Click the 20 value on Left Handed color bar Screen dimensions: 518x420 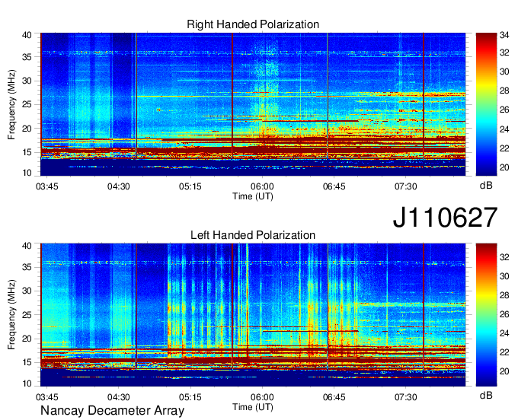(x=504, y=371)
